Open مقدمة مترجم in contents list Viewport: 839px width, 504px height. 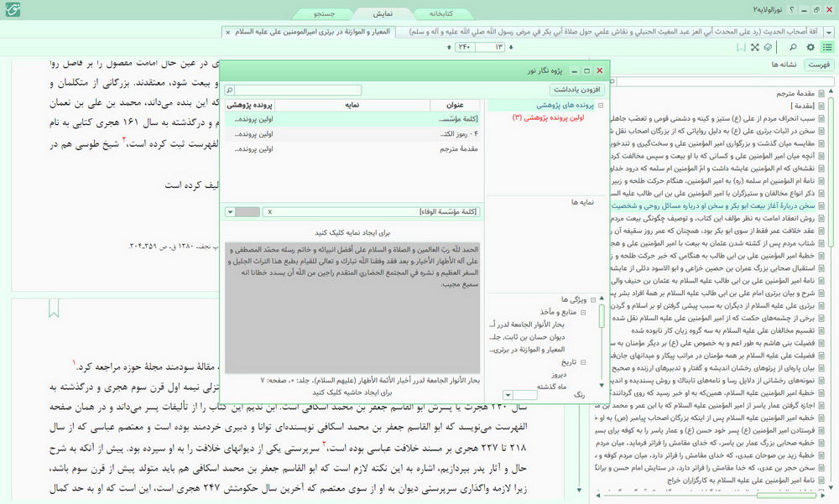coord(795,94)
